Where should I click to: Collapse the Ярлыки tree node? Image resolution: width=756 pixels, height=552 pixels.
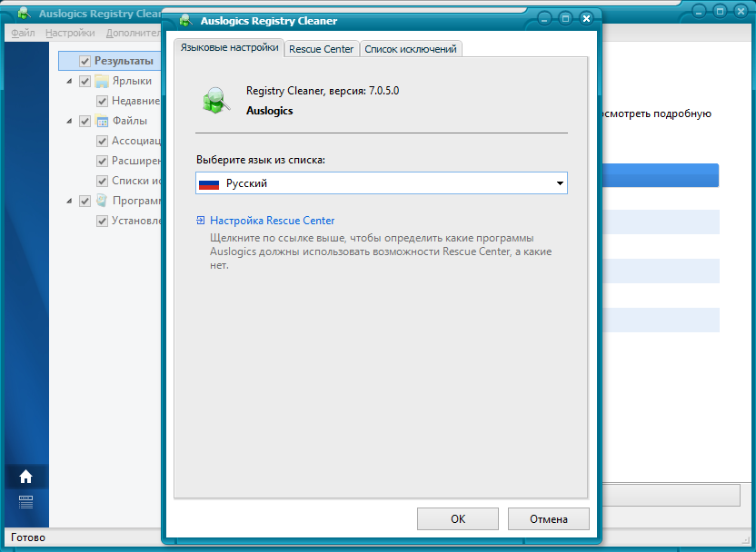tap(69, 81)
